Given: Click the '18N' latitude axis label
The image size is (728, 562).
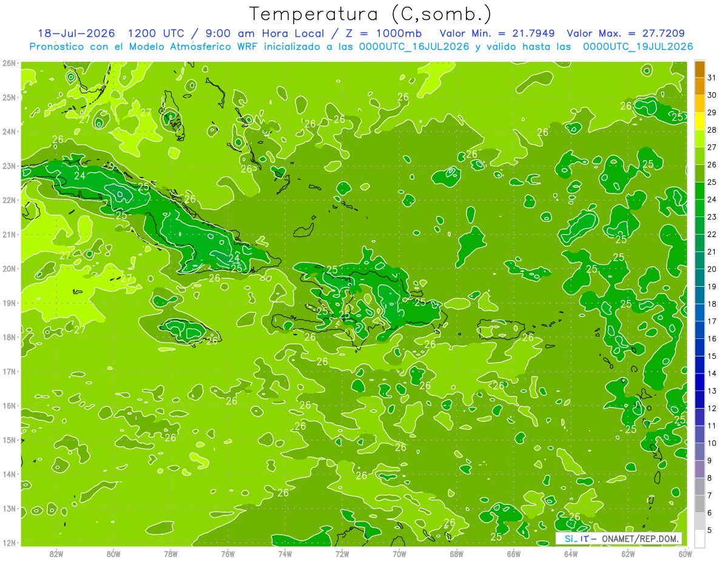Looking at the screenshot, I should coord(9,337).
